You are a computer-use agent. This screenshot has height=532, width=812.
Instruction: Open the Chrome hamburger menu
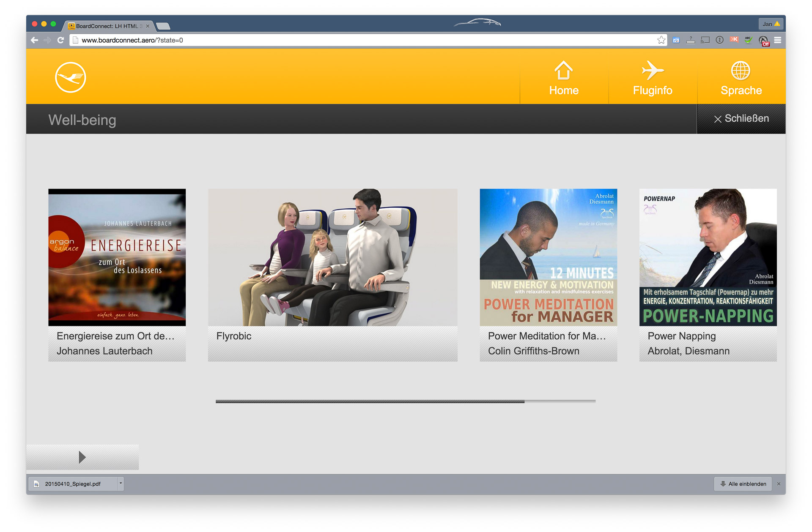point(778,40)
